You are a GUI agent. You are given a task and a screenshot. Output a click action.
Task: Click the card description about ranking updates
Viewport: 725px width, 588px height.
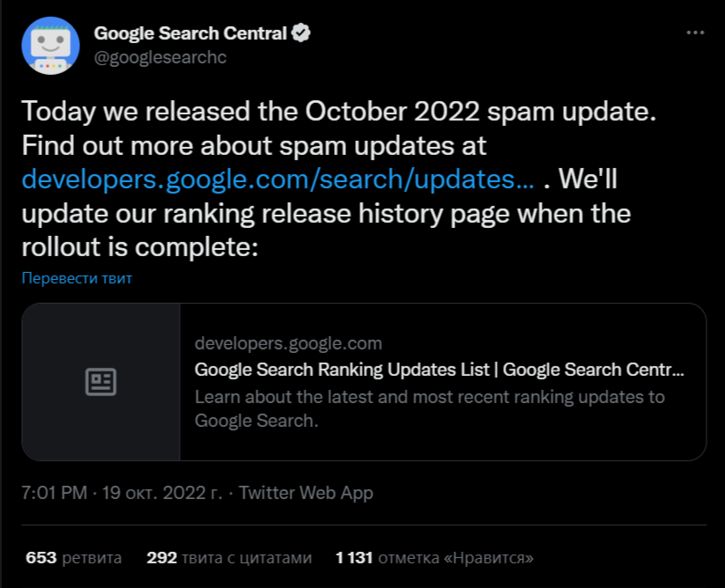pyautogui.click(x=429, y=408)
